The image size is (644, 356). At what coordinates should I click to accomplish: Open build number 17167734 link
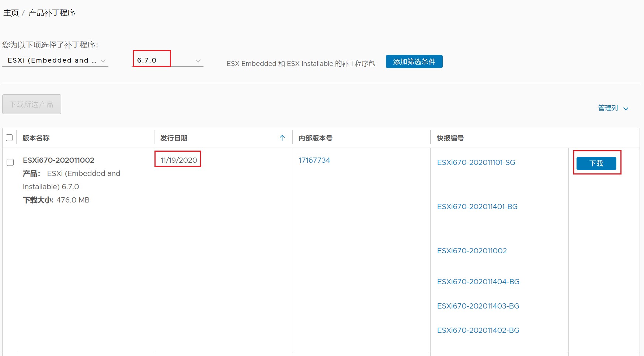point(314,160)
